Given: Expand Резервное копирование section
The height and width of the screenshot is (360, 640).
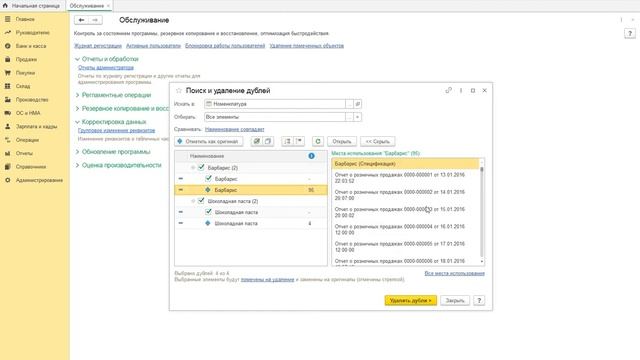Looking at the screenshot, I should pos(77,109).
